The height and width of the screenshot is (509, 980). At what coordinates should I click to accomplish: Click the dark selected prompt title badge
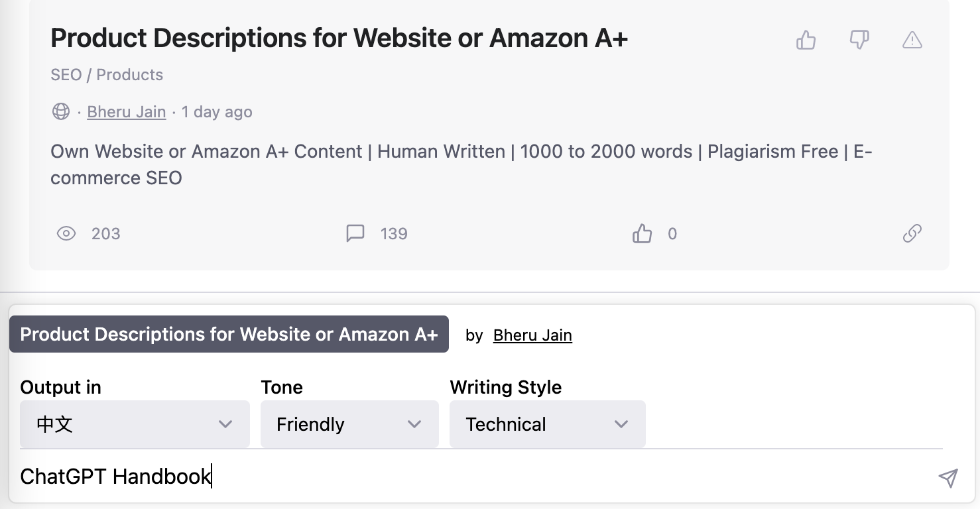coord(229,334)
